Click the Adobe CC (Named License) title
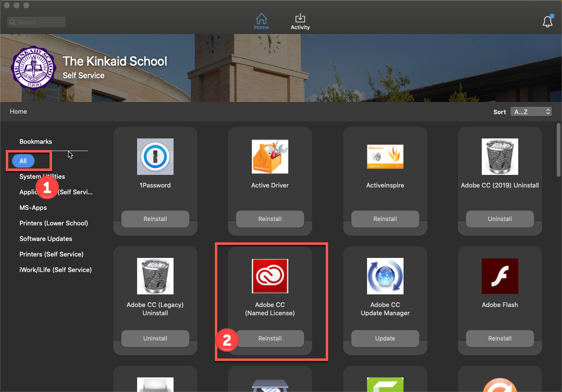Image resolution: width=562 pixels, height=392 pixels. tap(270, 308)
